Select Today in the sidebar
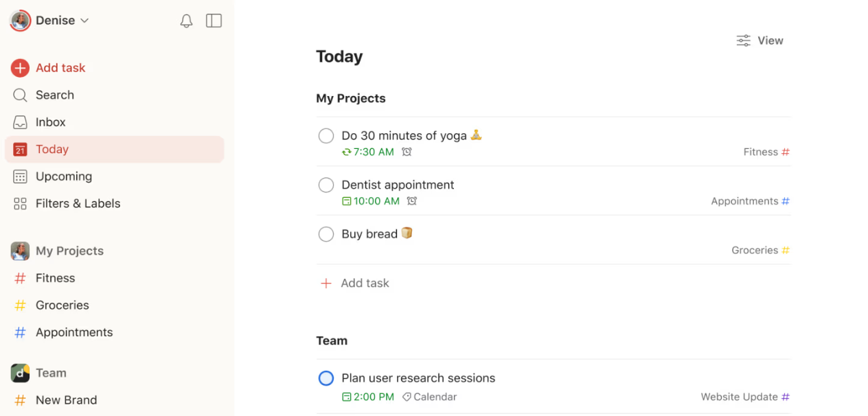868x416 pixels. click(x=52, y=150)
